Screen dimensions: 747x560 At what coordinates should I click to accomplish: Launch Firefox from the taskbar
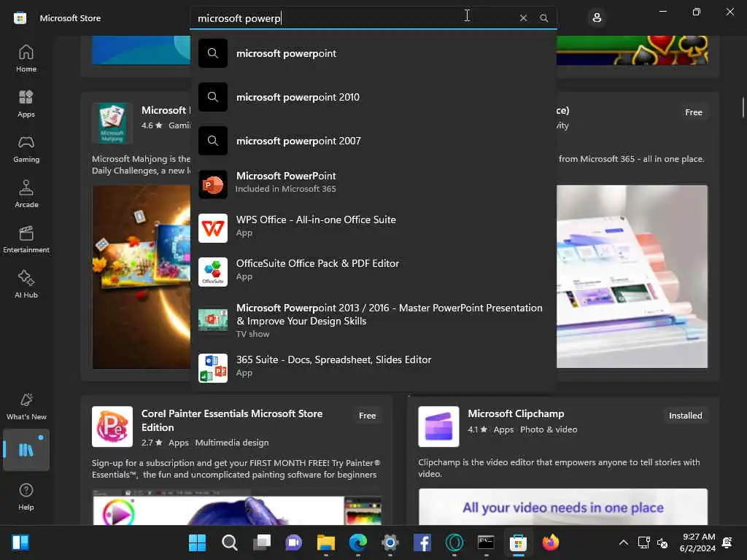click(550, 542)
